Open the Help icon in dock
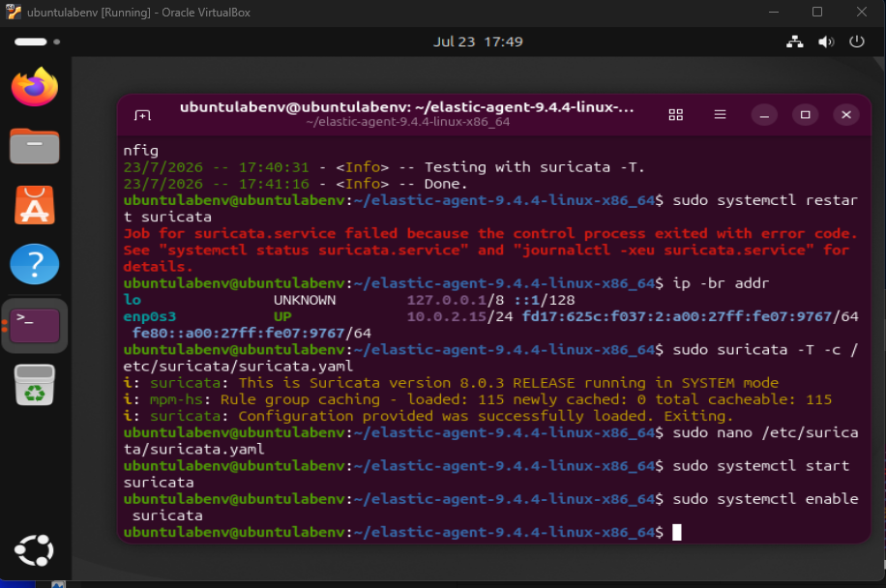Viewport: 886px width, 588px height. (35, 264)
